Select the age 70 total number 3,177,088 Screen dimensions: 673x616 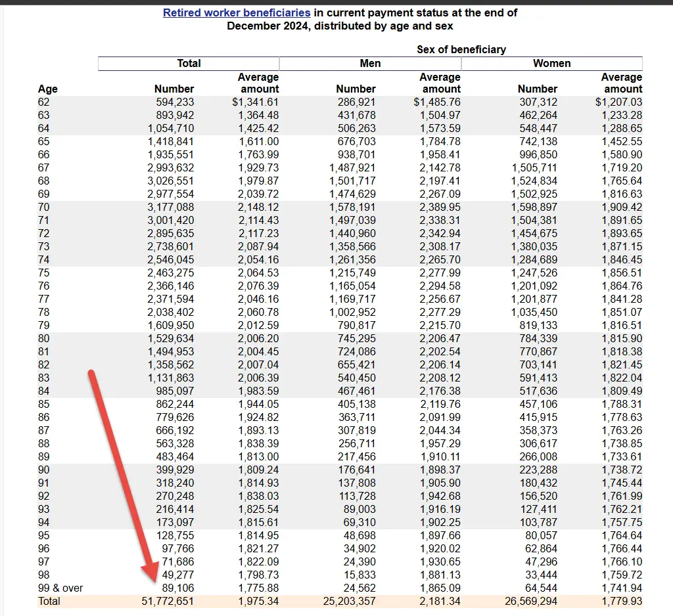point(171,207)
